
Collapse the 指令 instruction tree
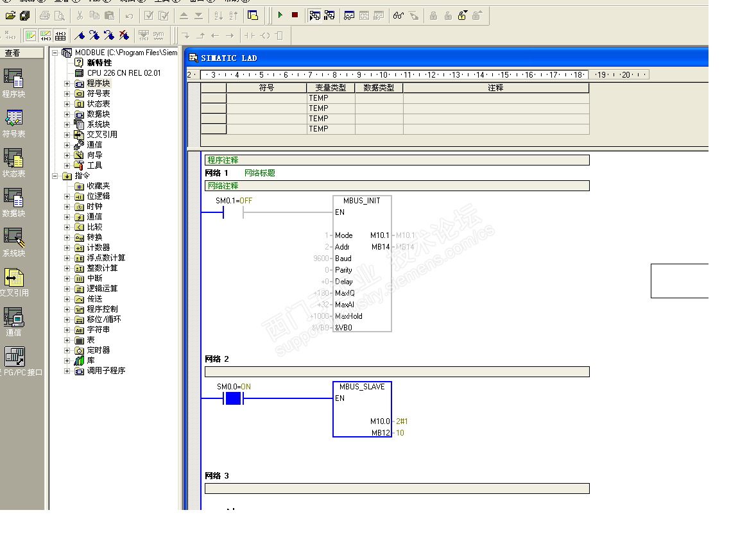point(55,176)
